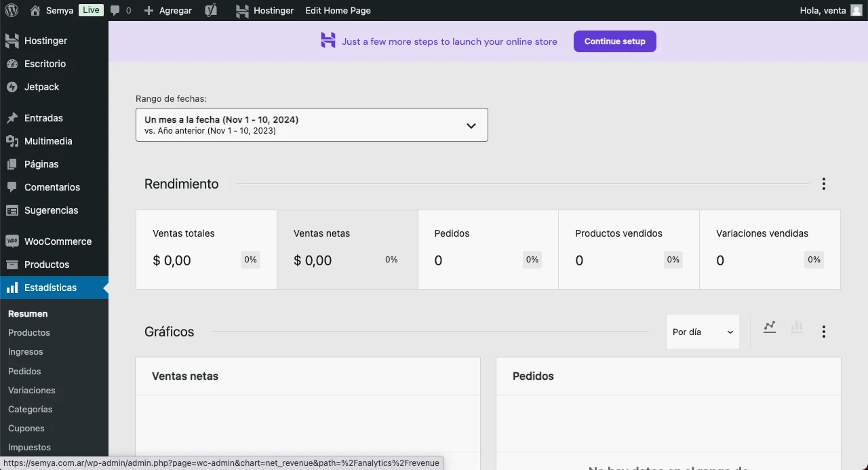Switch to line chart view
This screenshot has width=868, height=470.
coord(769,328)
